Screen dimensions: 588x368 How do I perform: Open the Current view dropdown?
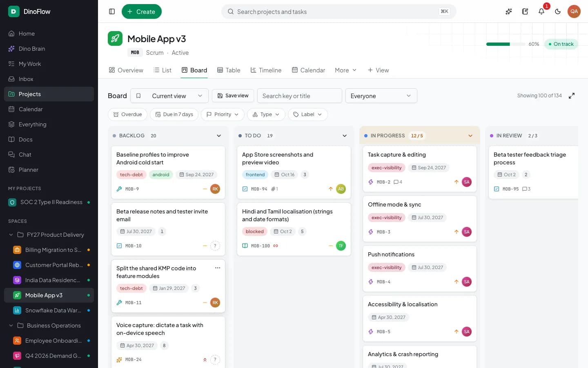169,96
